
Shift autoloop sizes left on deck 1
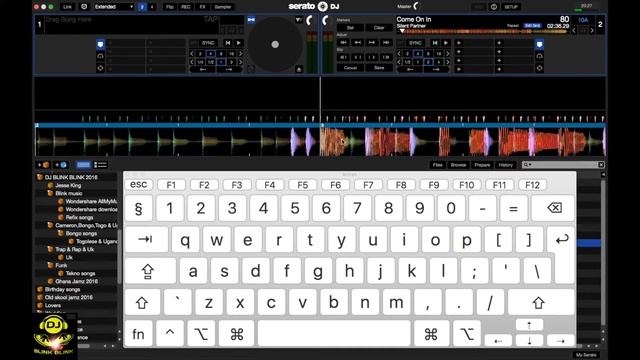192,53
